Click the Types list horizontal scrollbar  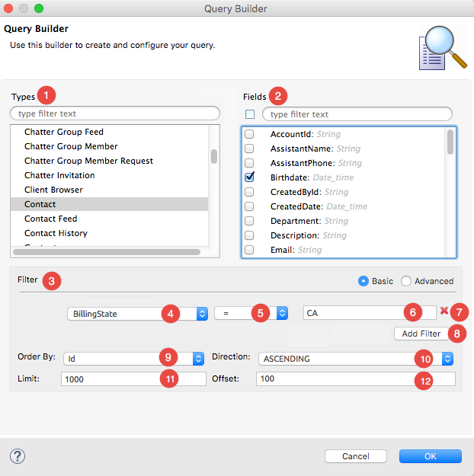[x=107, y=252]
